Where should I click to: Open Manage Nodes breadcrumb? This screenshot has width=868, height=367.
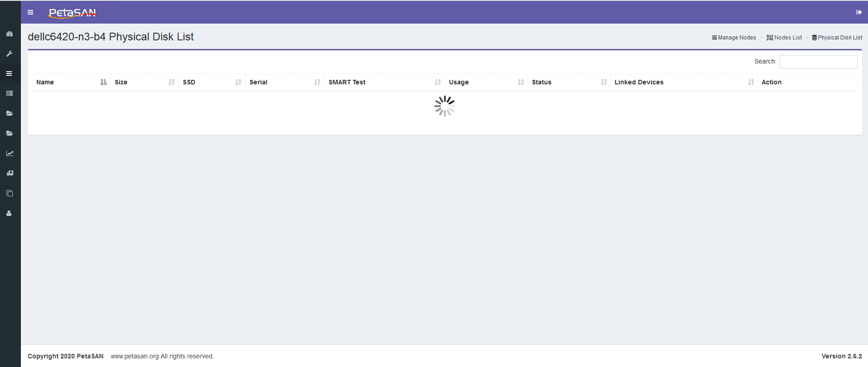point(734,38)
